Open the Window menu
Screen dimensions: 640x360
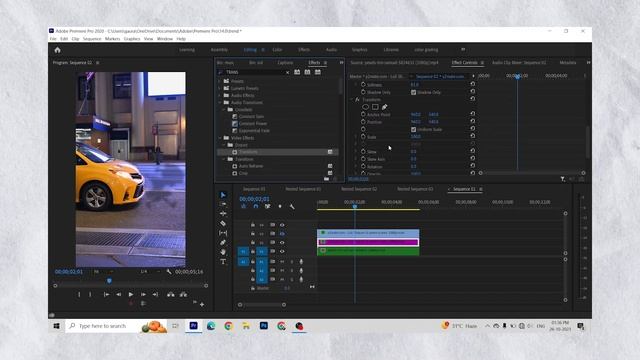(x=165, y=39)
